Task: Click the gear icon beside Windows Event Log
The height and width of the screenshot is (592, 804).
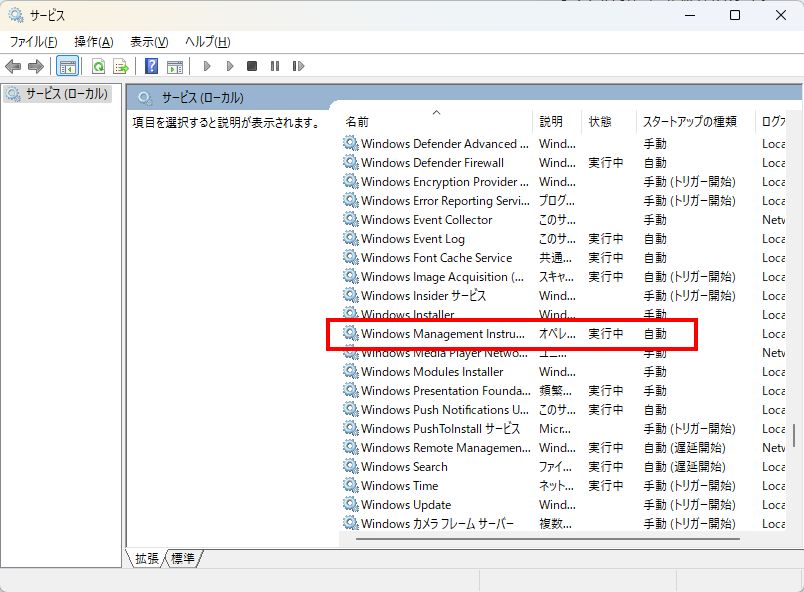Action: 351,238
